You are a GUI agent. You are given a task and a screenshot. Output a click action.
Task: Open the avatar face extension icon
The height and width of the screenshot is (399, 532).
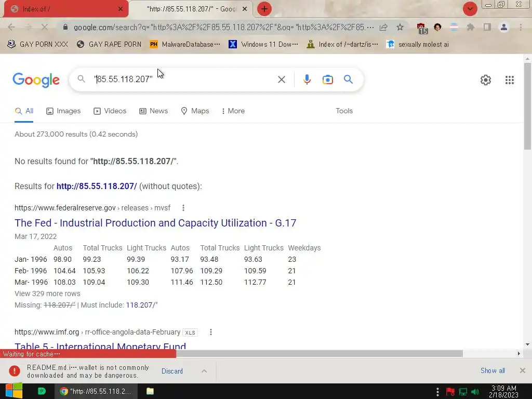[x=437, y=27]
